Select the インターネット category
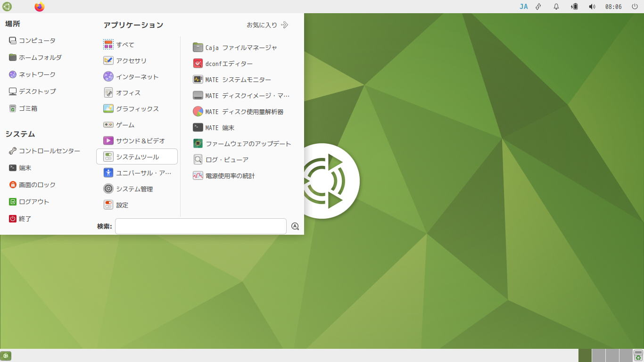The width and height of the screenshot is (644, 362). [137, 77]
